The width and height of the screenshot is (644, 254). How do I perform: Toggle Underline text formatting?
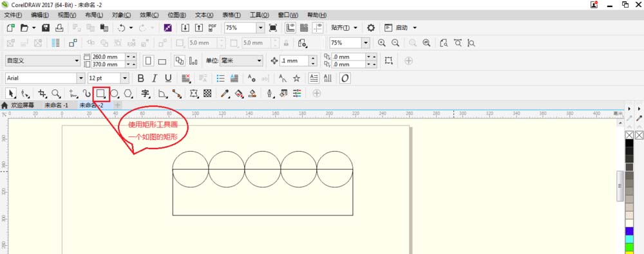tap(168, 78)
